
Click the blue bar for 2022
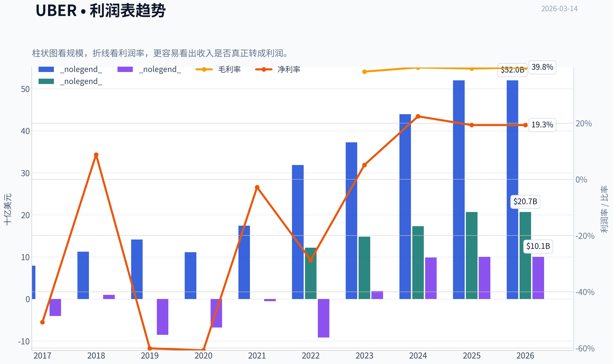pyautogui.click(x=298, y=232)
